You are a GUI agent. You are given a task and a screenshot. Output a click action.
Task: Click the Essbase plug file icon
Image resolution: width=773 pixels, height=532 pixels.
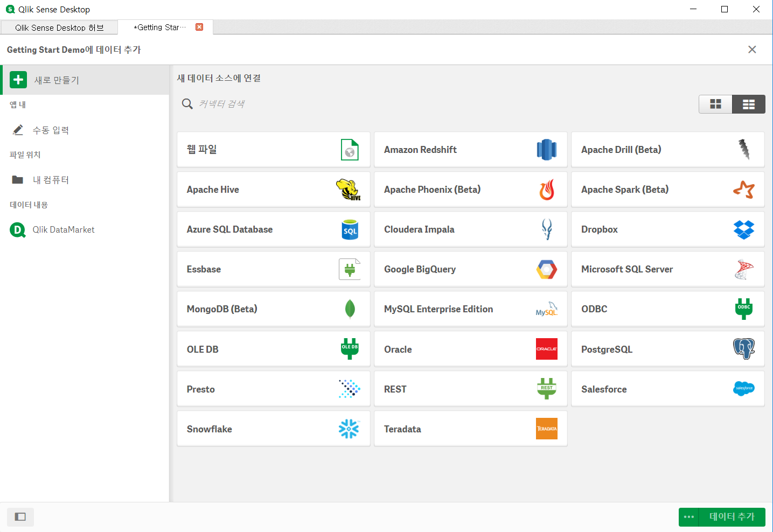[350, 269]
